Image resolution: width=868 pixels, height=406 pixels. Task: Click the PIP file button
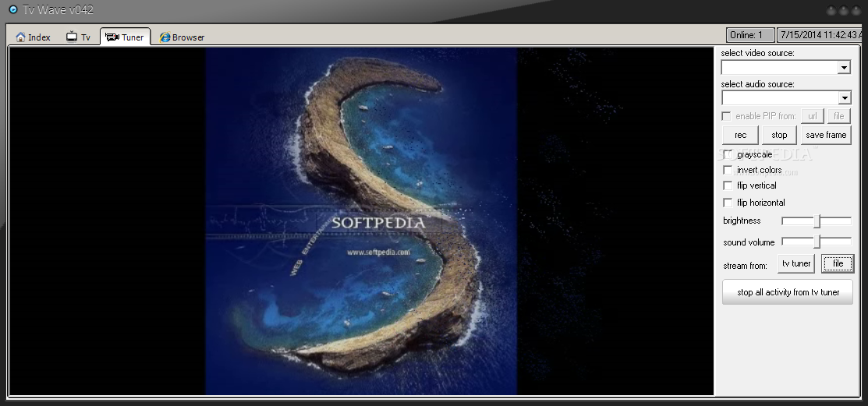tap(838, 116)
